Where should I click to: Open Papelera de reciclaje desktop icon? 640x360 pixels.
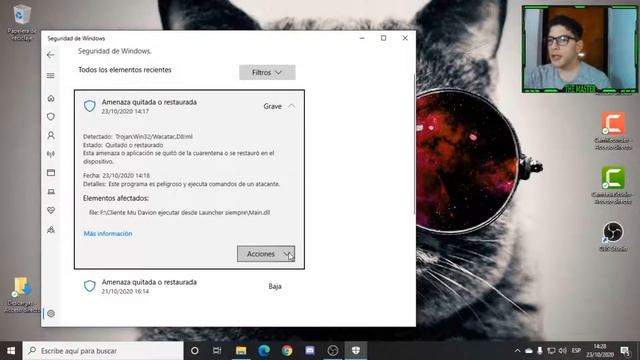[x=21, y=22]
